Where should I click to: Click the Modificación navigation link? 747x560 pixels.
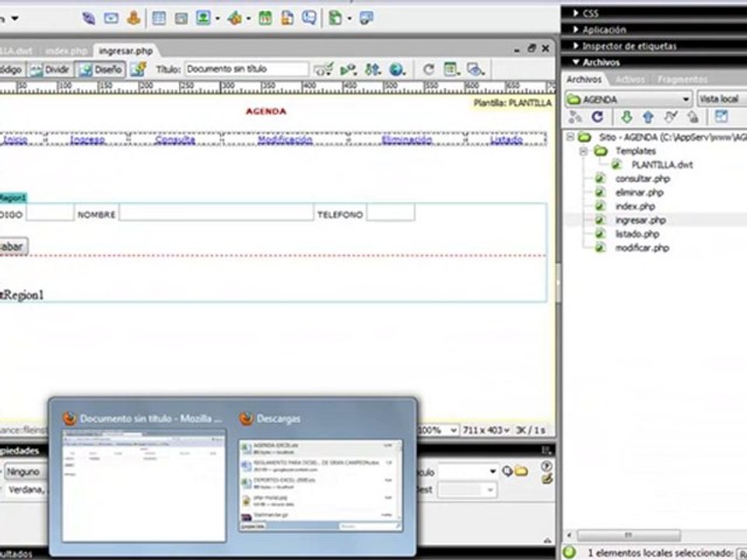click(285, 139)
